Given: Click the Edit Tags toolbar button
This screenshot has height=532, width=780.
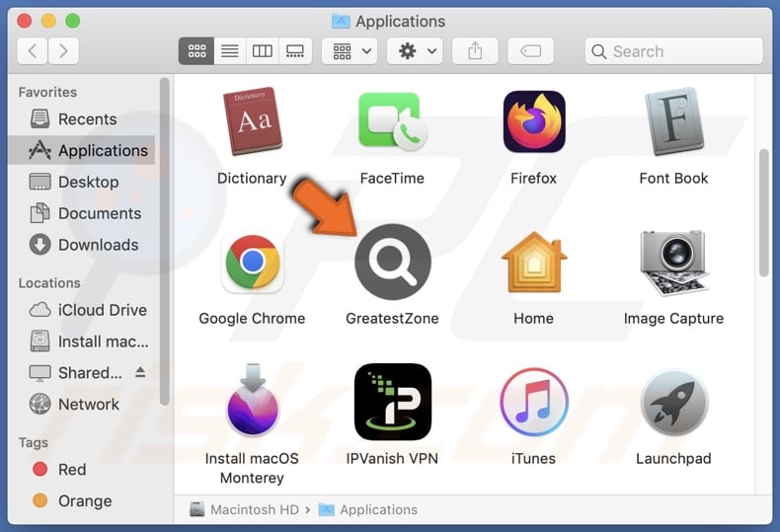Looking at the screenshot, I should click(531, 50).
